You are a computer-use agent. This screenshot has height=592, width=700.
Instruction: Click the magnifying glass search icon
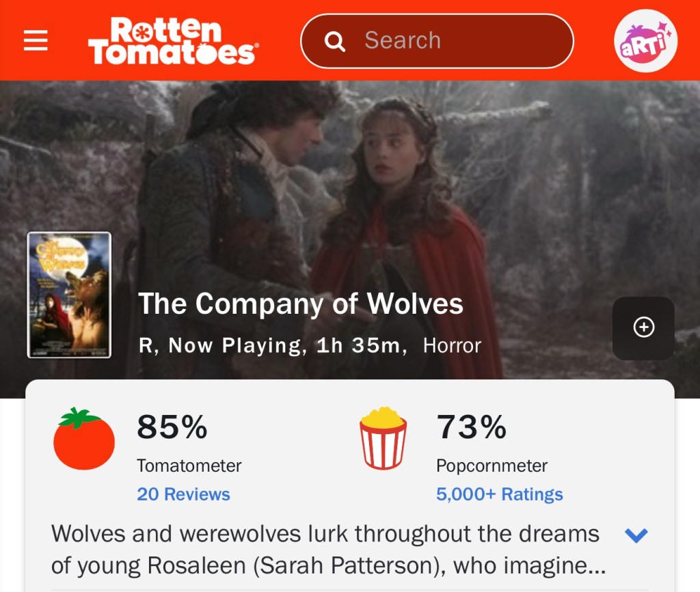pyautogui.click(x=334, y=41)
